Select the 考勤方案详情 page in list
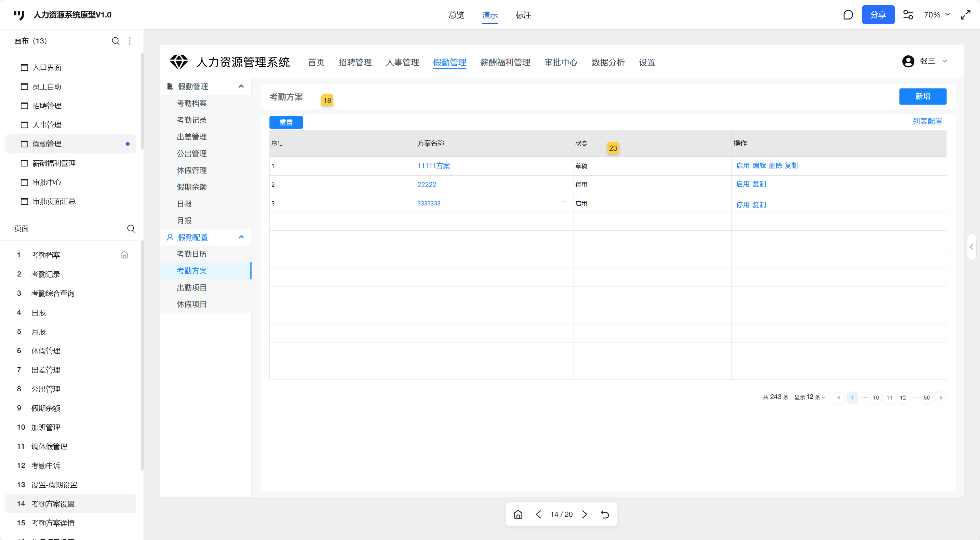This screenshot has width=980, height=540. [x=53, y=523]
